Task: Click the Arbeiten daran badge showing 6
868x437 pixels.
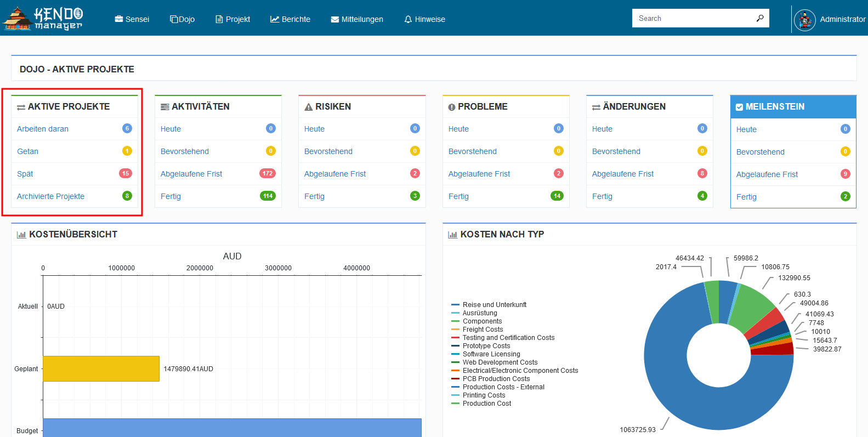Action: click(127, 128)
